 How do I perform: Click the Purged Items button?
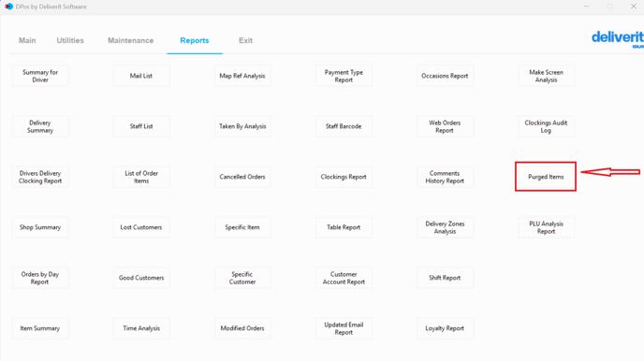(x=546, y=177)
